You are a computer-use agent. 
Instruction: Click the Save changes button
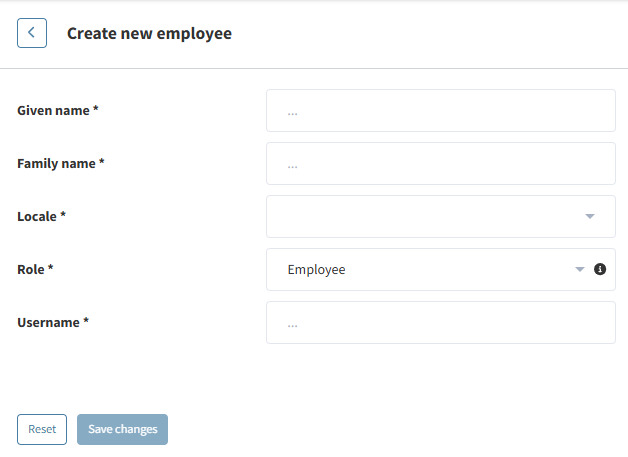click(123, 429)
